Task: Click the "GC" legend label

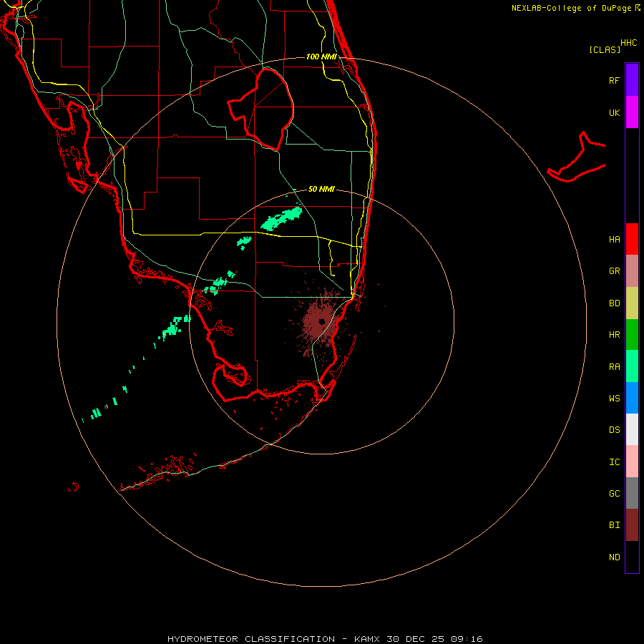Action: pyautogui.click(x=614, y=494)
